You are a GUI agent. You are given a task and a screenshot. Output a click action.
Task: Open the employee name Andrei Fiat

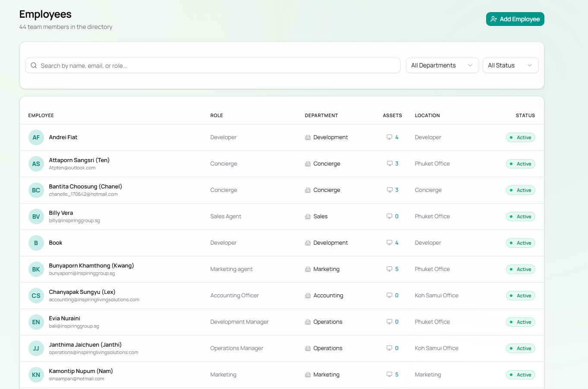coord(63,137)
